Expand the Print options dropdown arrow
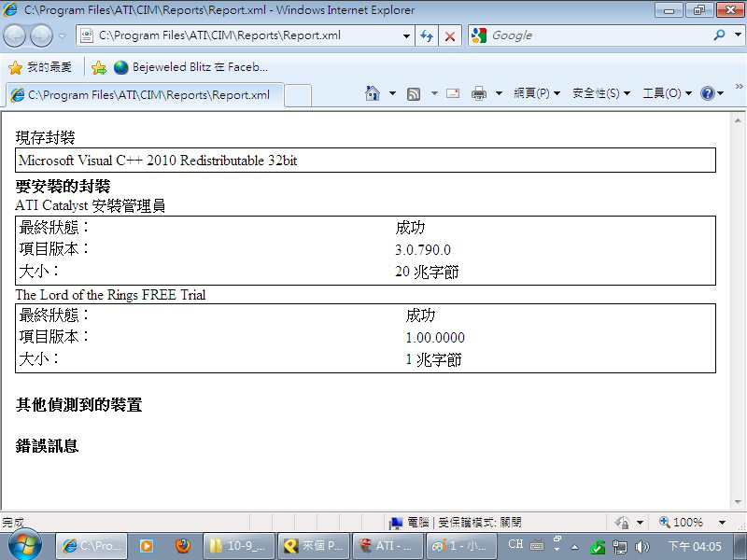Viewport: 747px width, 560px height. point(499,93)
